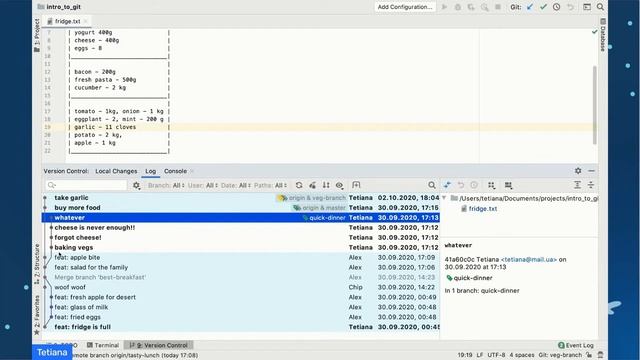Click go to hash/branch/tag icon
Viewport: 640px width, 360px height.
(x=356, y=185)
